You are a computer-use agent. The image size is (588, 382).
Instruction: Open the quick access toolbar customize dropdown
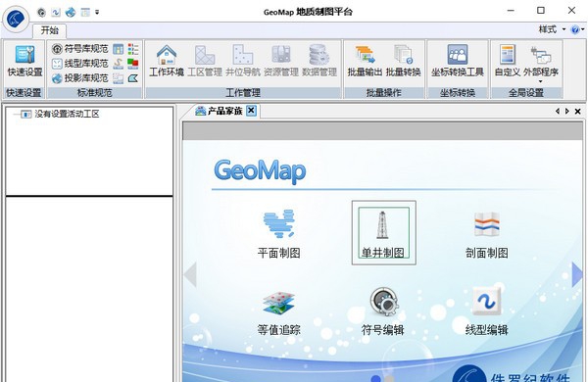(x=97, y=13)
